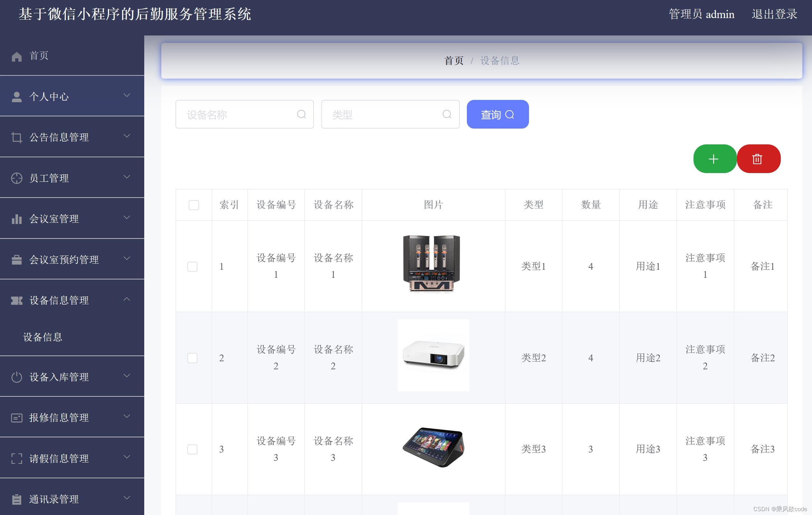Check the row checkbox for 设备编号1
Viewport: 812px width, 515px height.
193,266
